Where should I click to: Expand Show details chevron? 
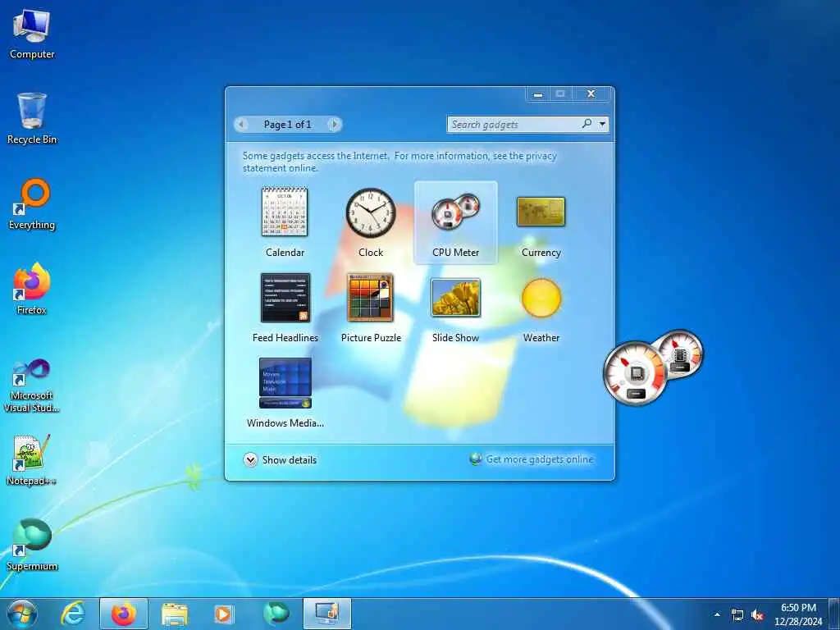tap(250, 459)
